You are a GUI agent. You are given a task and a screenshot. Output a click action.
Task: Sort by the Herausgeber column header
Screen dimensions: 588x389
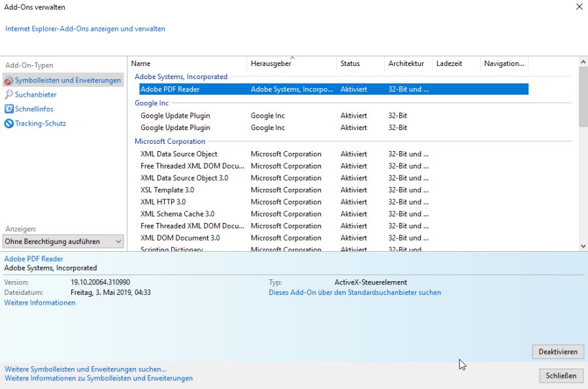click(292, 63)
